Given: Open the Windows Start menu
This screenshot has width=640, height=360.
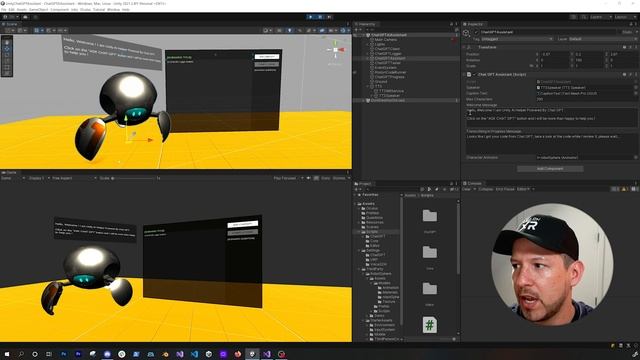Looking at the screenshot, I should point(7,354).
